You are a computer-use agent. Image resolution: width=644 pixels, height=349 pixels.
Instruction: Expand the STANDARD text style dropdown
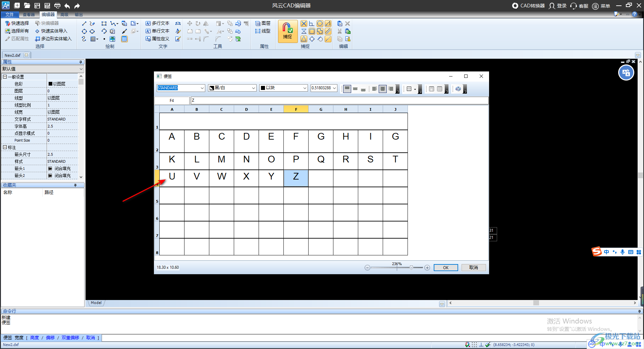[202, 88]
